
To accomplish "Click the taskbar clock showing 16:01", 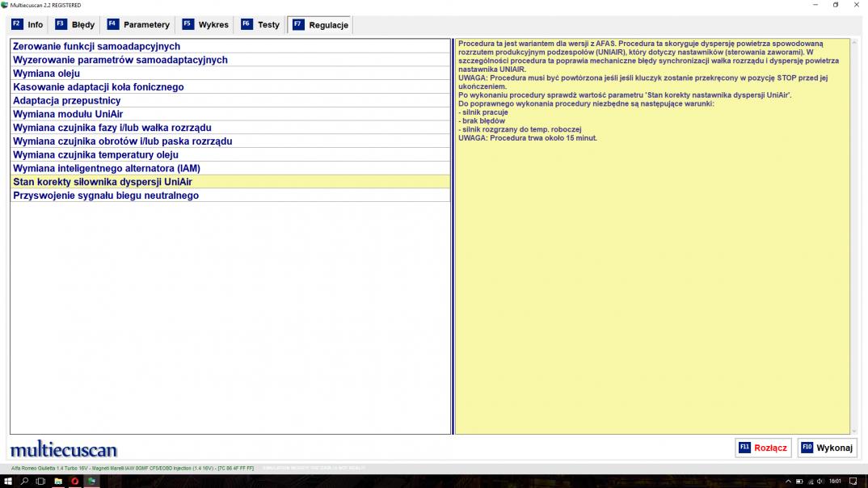I will (835, 482).
